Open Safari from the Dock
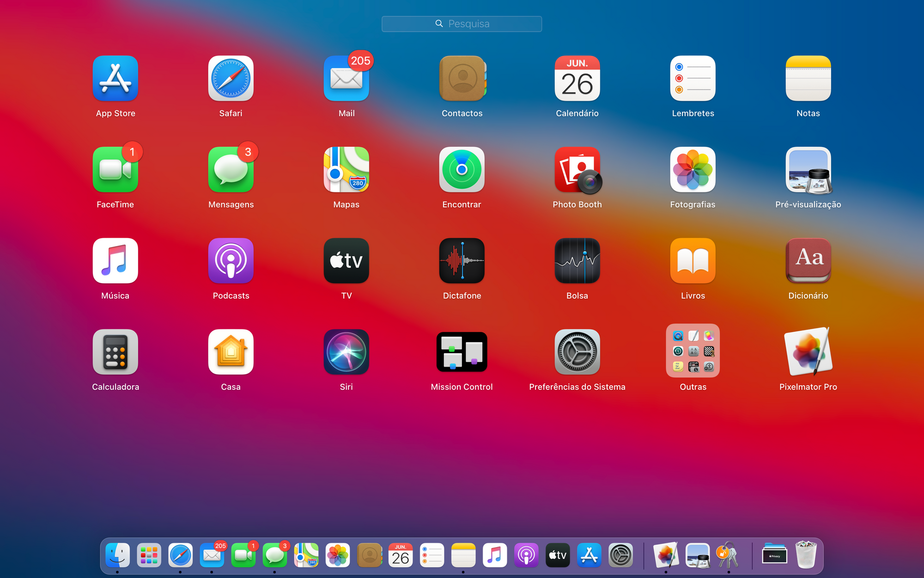The image size is (924, 578). (180, 555)
